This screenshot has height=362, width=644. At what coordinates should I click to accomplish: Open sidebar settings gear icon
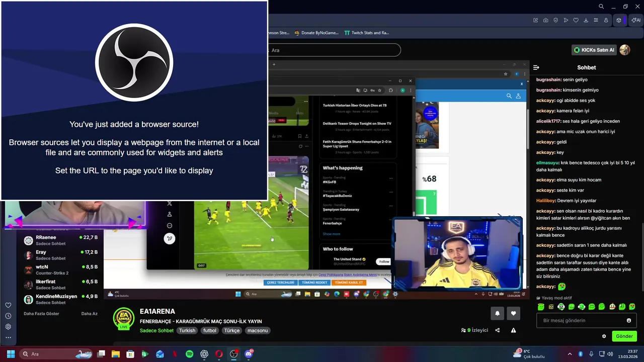tap(8, 326)
